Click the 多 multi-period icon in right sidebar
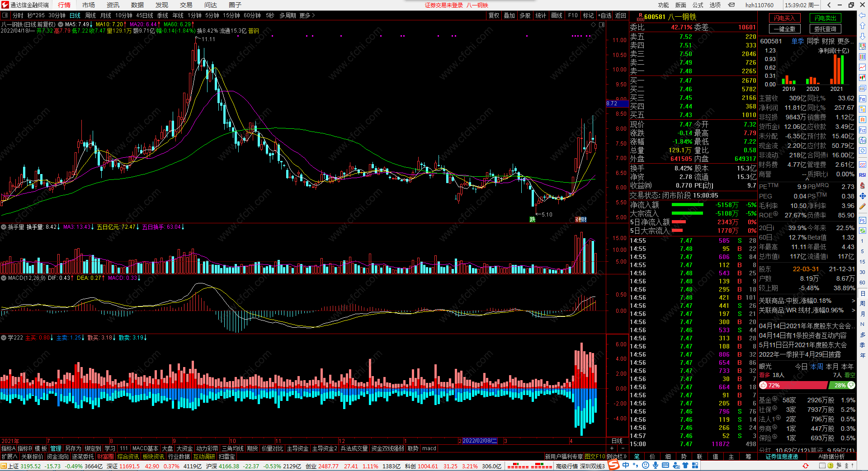 (x=863, y=334)
